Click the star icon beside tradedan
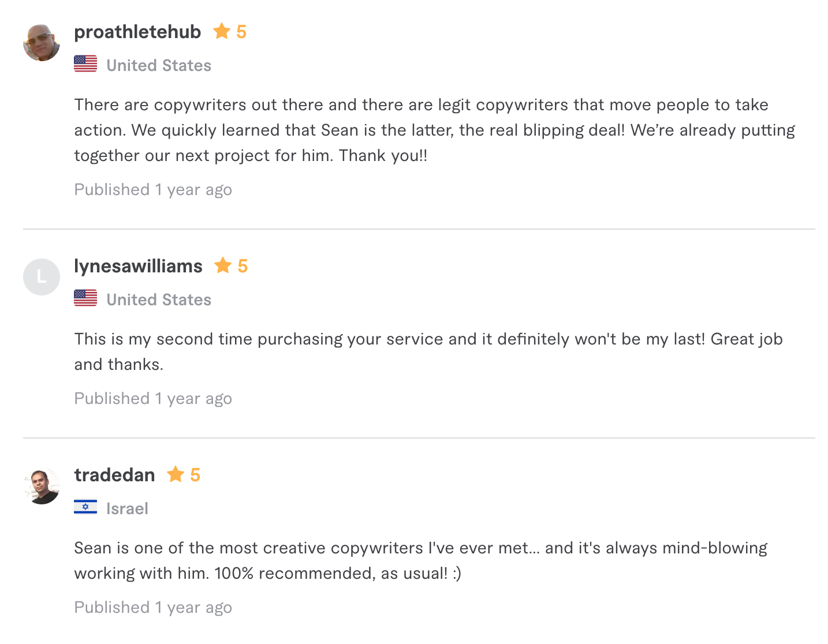This screenshot has height=644, width=828. coord(176,474)
